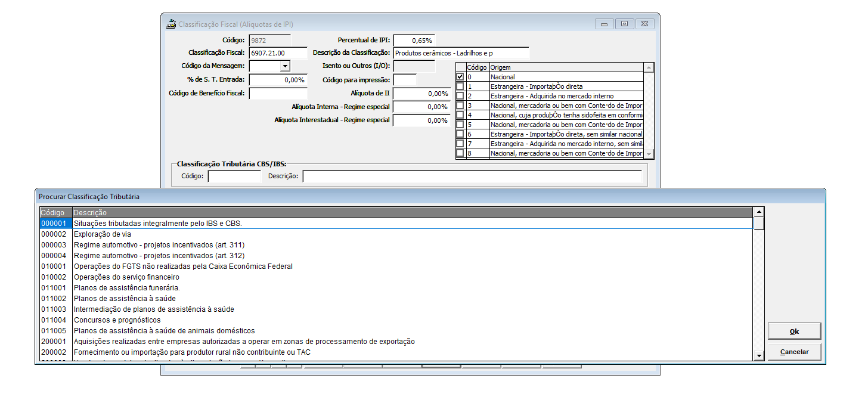The height and width of the screenshot is (406, 868).
Task: Enable origin code 2 Adquirida no mercado interno
Action: click(460, 96)
